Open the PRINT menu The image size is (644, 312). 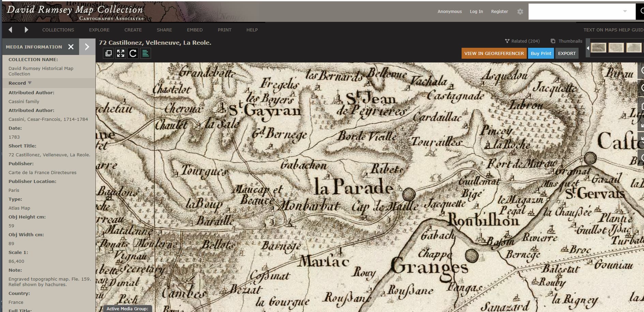pos(225,30)
